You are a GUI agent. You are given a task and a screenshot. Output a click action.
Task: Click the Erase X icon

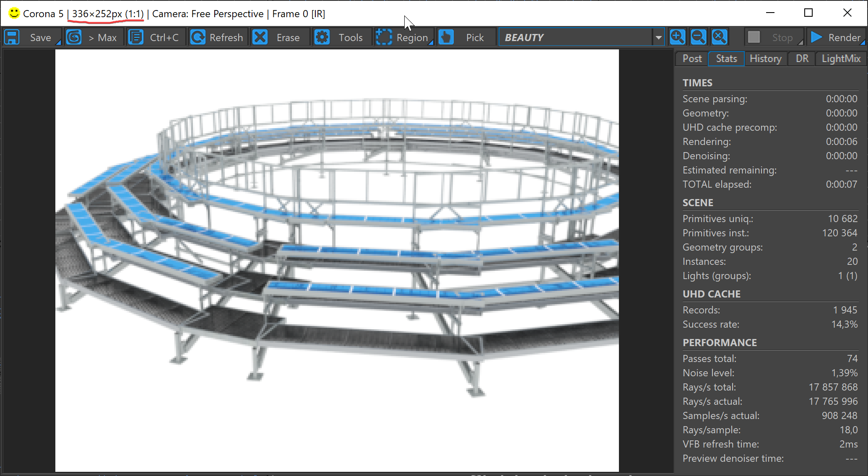260,37
